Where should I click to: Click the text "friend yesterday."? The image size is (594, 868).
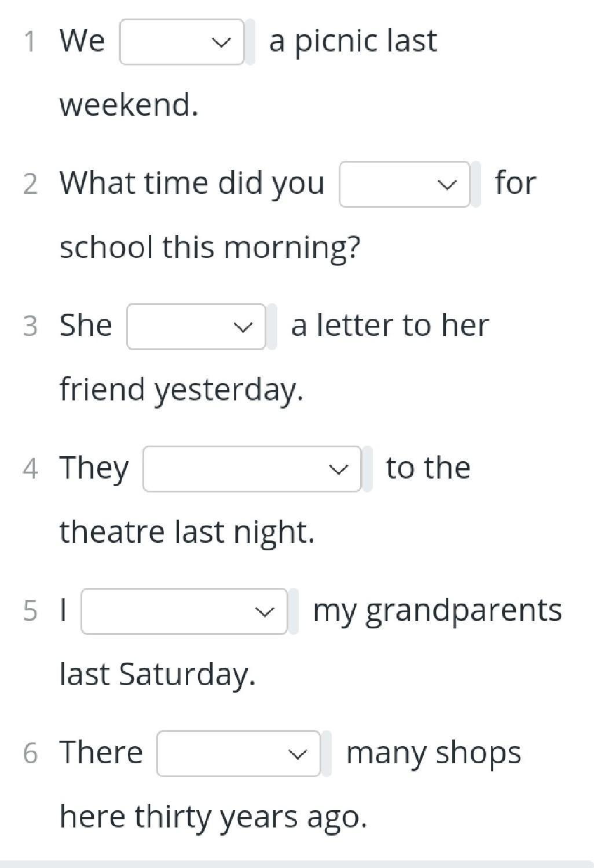pos(181,389)
